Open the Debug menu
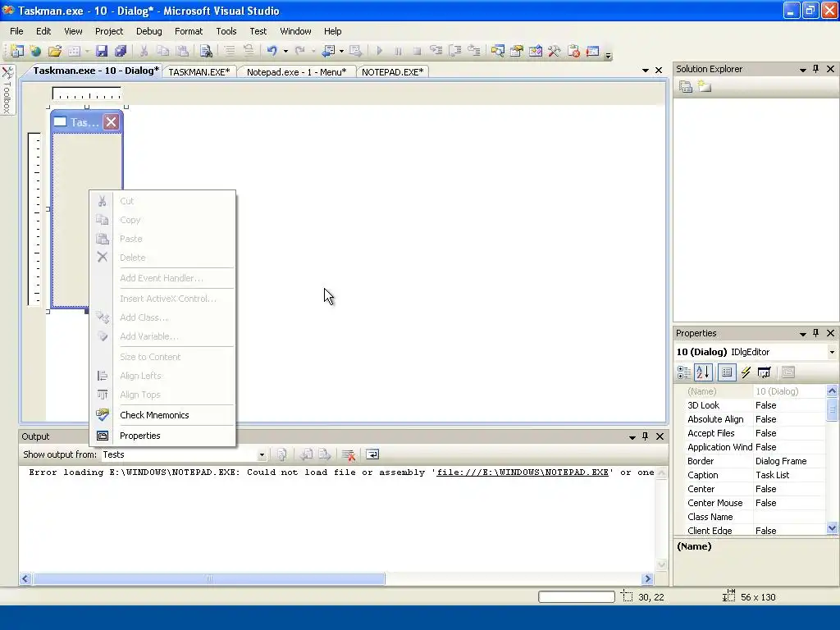This screenshot has height=630, width=840. [149, 31]
